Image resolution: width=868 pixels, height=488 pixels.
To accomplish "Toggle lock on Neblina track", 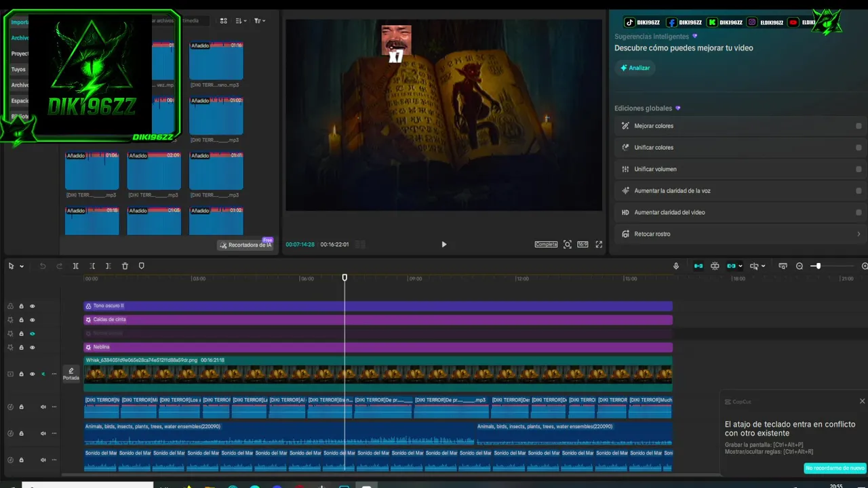I will point(21,348).
